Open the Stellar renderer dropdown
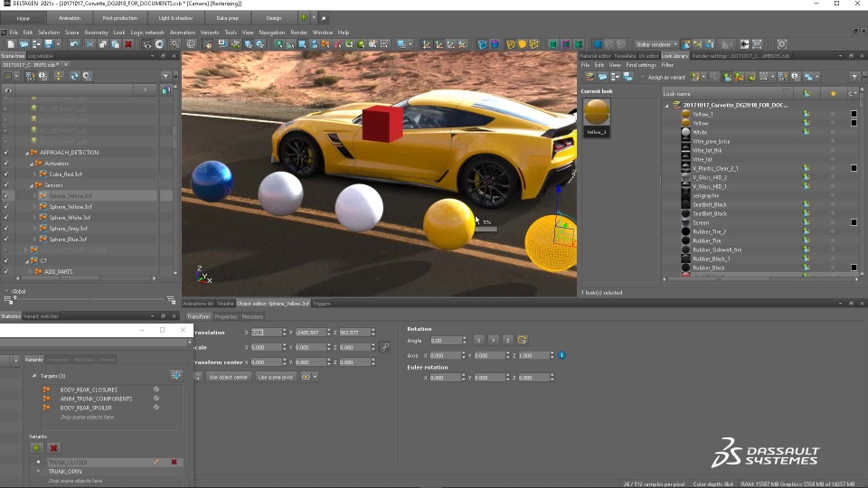Image resolution: width=868 pixels, height=488 pixels. (x=656, y=44)
